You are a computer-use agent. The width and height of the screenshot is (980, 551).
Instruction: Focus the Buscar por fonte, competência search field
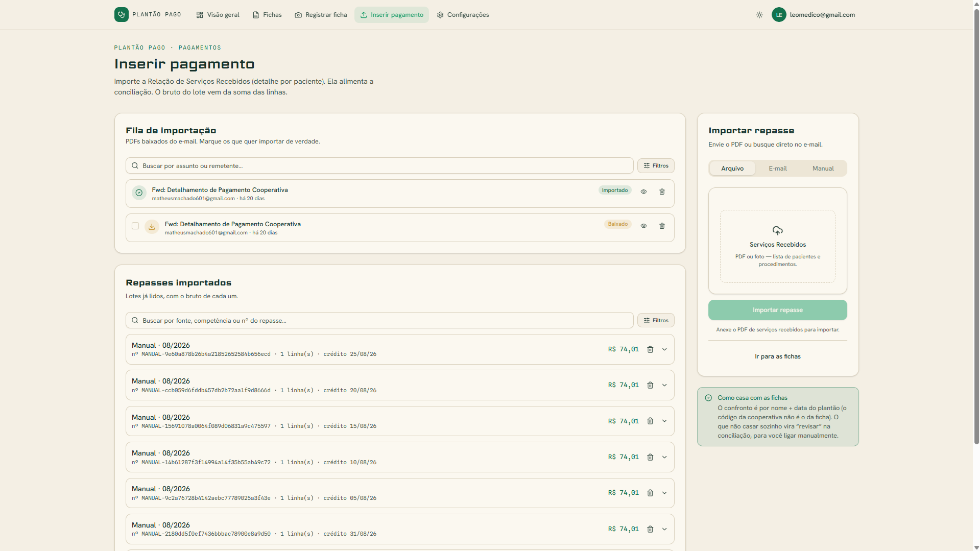(x=379, y=320)
